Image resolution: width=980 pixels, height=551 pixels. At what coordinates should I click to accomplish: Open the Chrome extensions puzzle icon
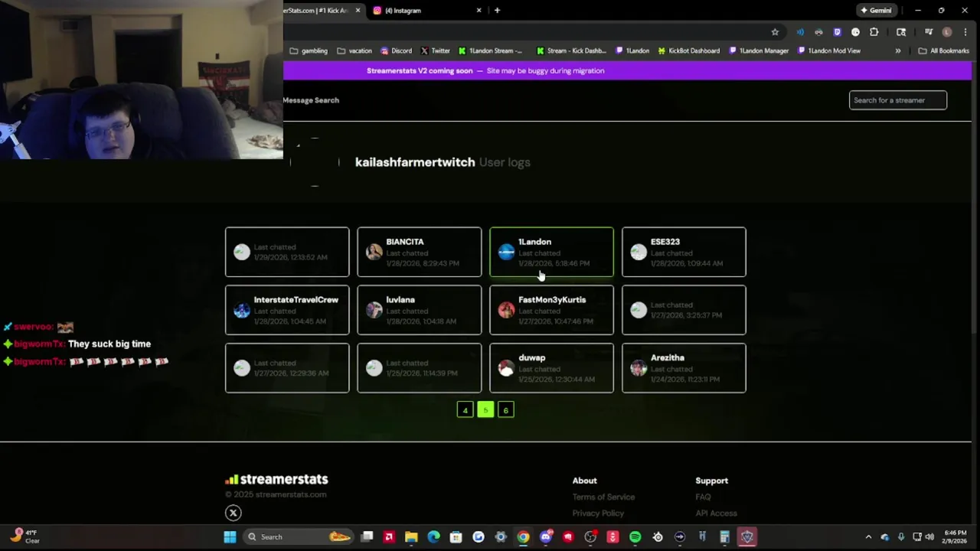(x=874, y=32)
